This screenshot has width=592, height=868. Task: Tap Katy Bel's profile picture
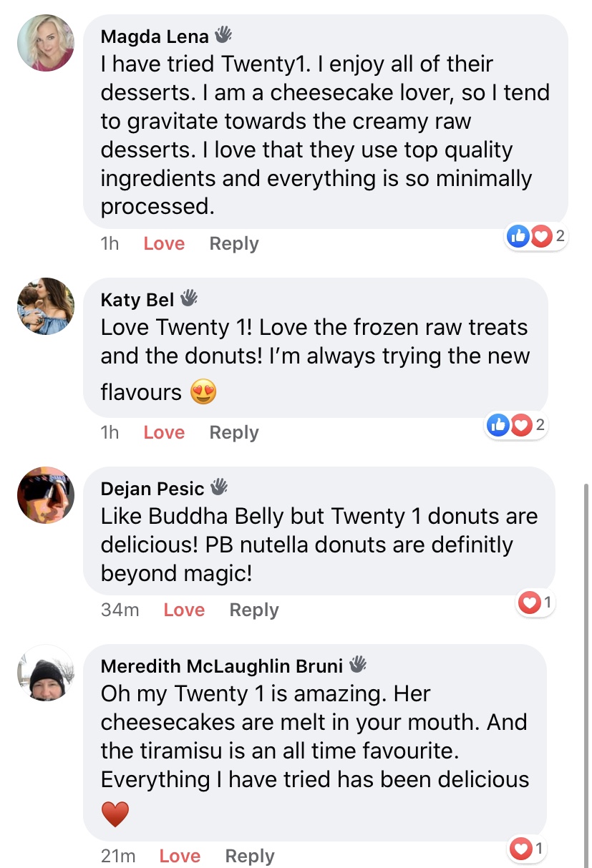(46, 306)
